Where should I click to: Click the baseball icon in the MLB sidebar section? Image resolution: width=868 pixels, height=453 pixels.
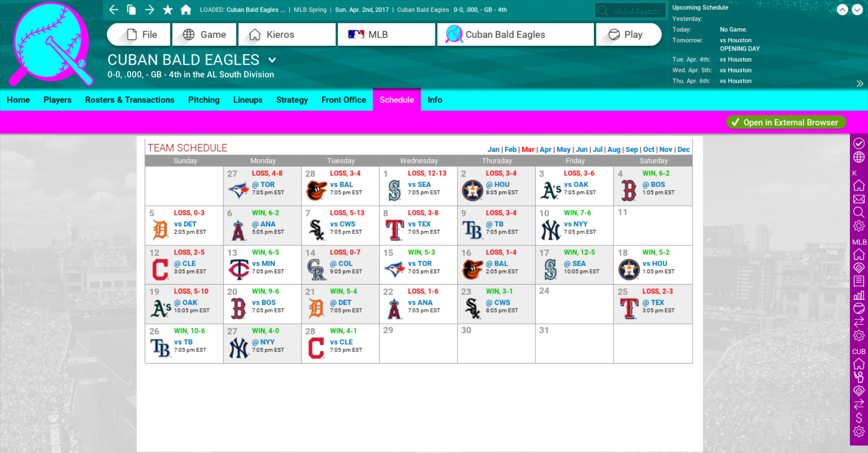[859, 308]
